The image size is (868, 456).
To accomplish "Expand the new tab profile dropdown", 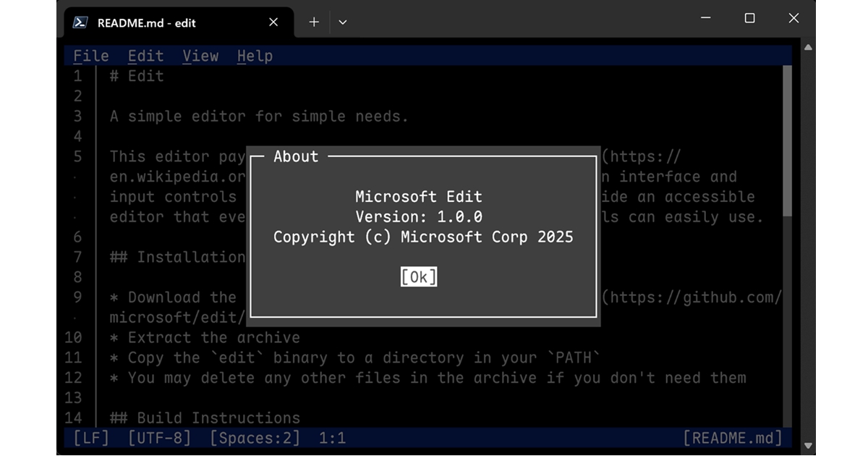I will tap(343, 22).
